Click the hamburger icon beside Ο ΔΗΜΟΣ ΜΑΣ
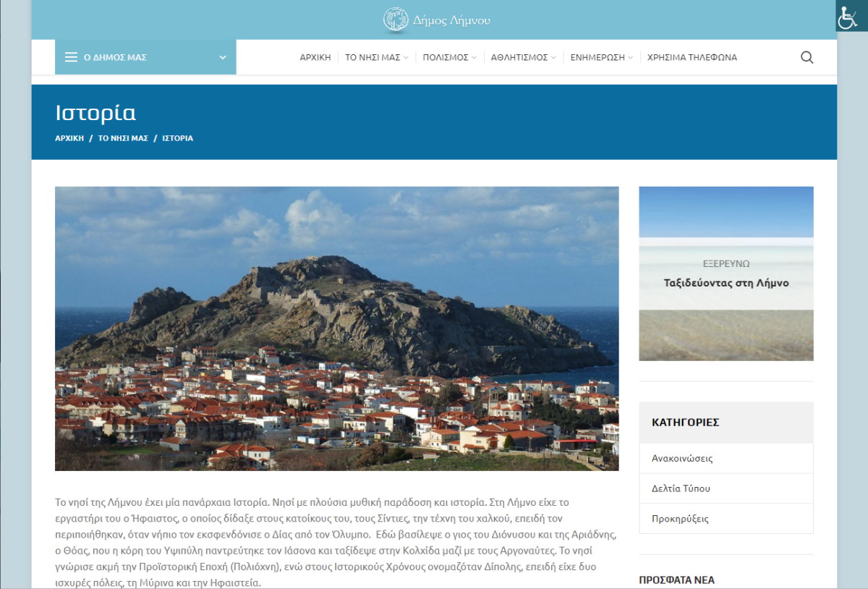Image resolution: width=868 pixels, height=589 pixels. (71, 57)
